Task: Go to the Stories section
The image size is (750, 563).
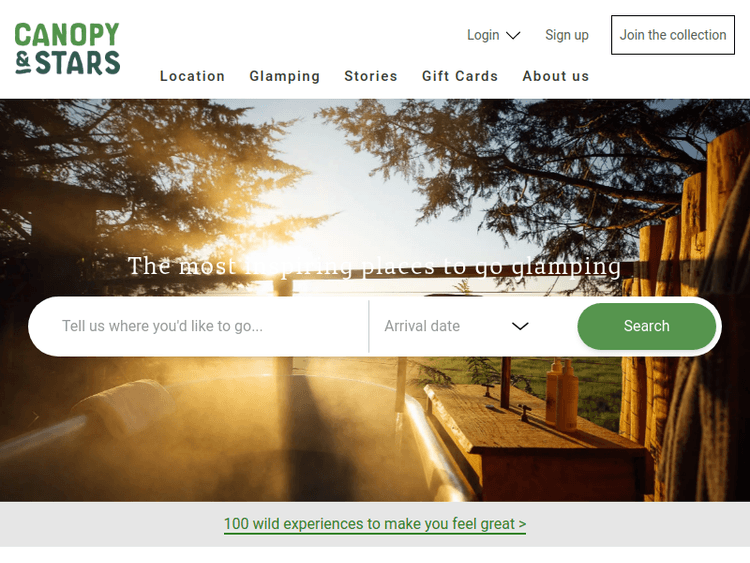Action: 371,76
